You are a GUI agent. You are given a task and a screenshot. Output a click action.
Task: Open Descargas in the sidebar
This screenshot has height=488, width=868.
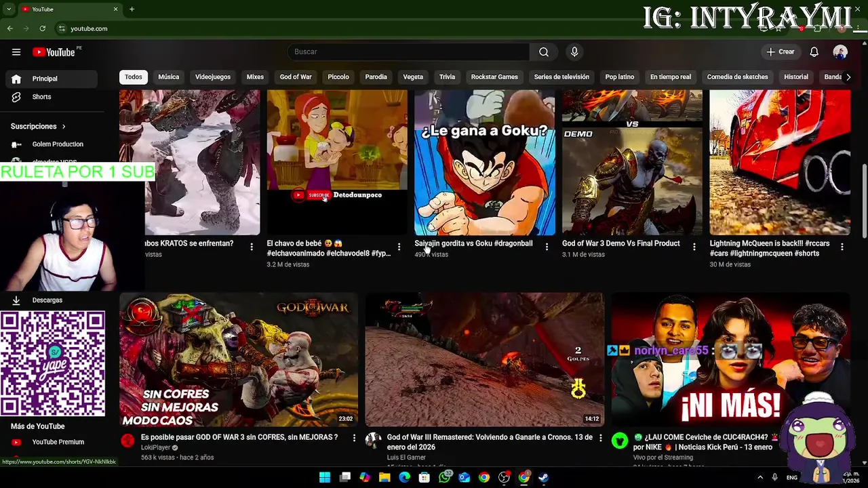pos(52,300)
